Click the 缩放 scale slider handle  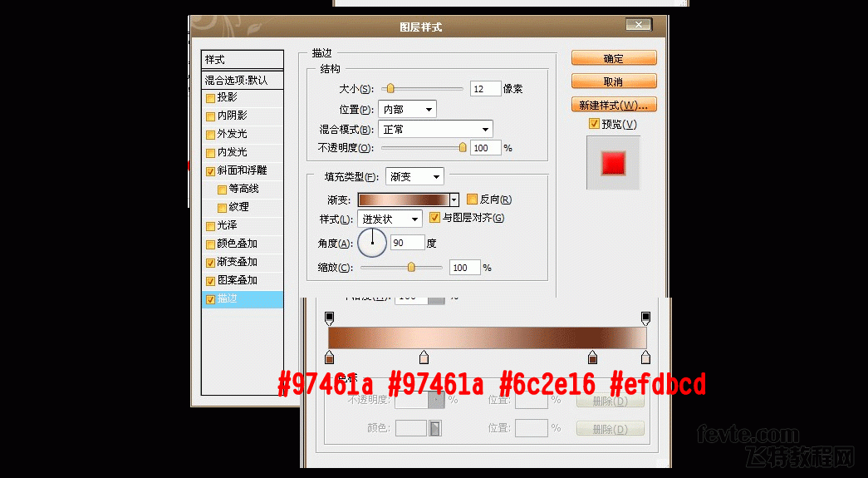coord(411,267)
